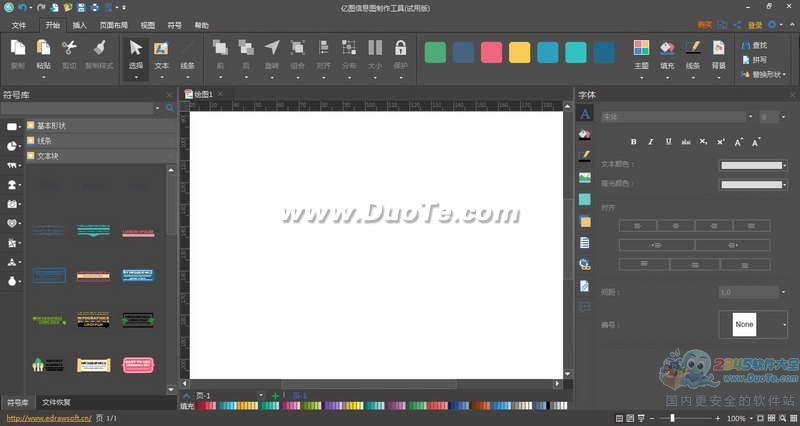Click the Fill (填充) paint bucket icon
800x426 pixels.
pos(667,48)
